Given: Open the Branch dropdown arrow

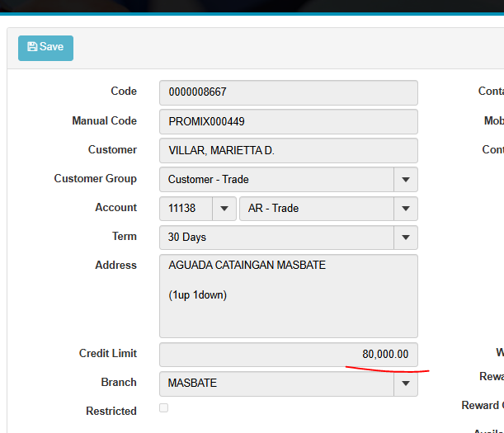Looking at the screenshot, I should click(405, 384).
